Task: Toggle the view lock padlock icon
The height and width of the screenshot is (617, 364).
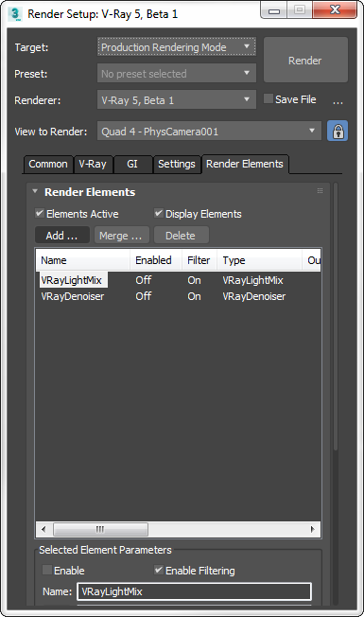Action: [338, 131]
